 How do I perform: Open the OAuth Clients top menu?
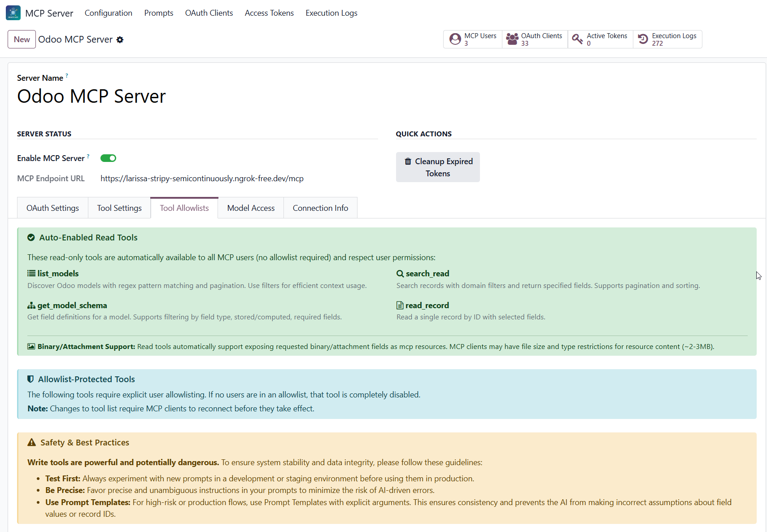[209, 13]
